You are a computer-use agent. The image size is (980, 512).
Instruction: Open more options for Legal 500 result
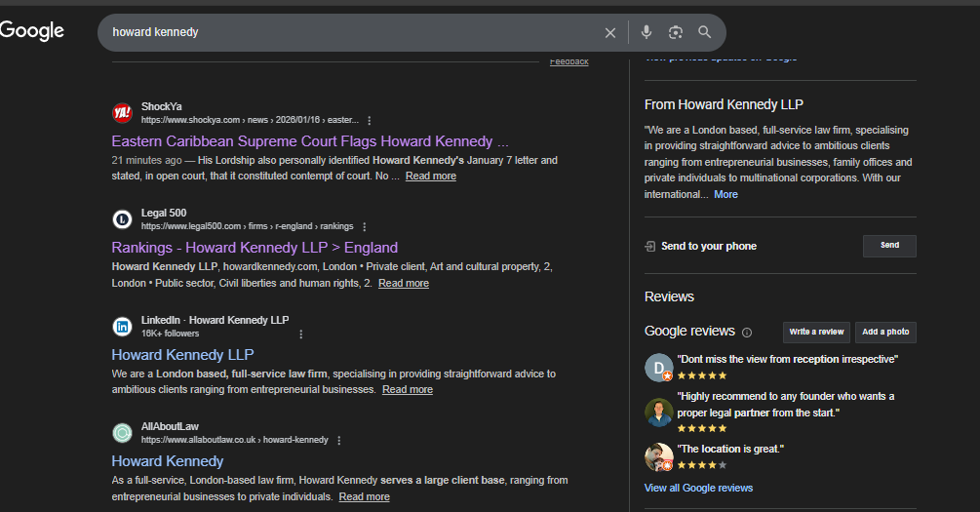(364, 227)
